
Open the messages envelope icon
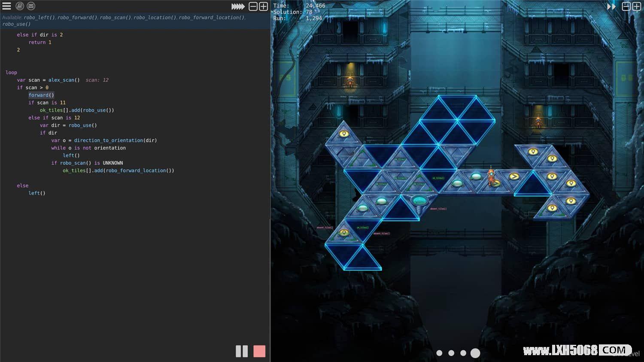(31, 6)
